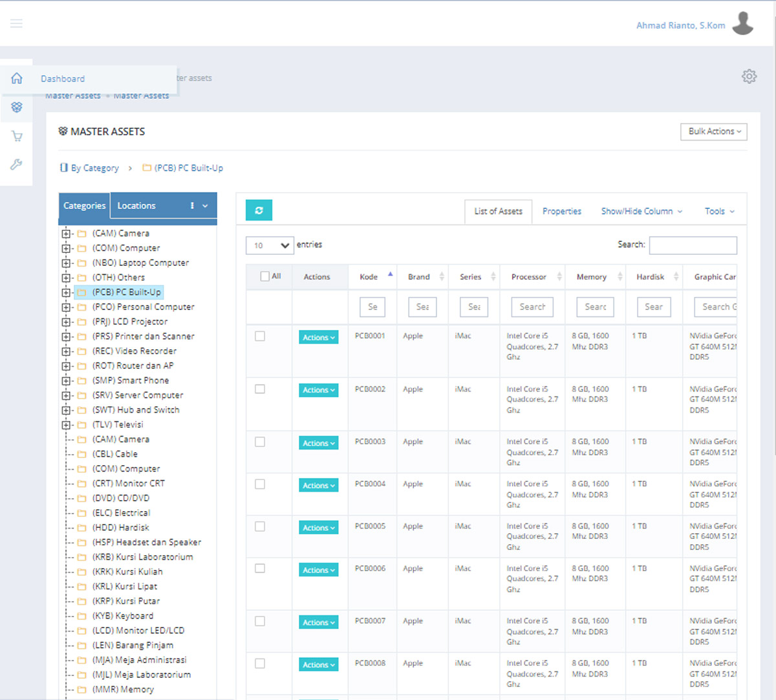Tick checkbox for asset PCB0001
The image size is (776, 700).
coord(260,336)
